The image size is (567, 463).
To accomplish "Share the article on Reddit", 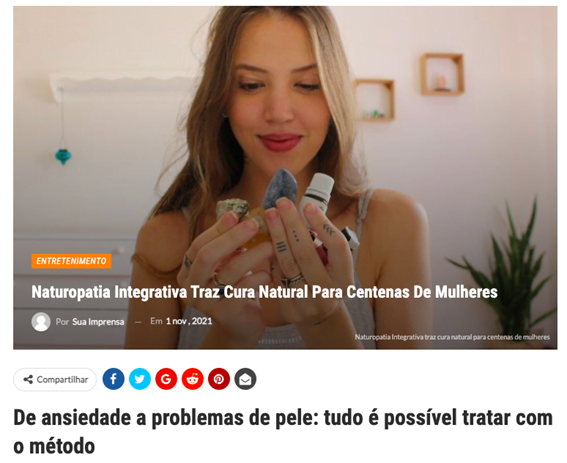I will 192,379.
